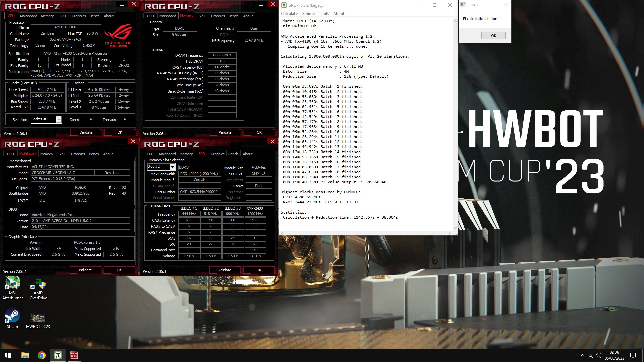Click OK in top-left CPU-Z window
This screenshot has width=644, height=362.
coord(120,132)
